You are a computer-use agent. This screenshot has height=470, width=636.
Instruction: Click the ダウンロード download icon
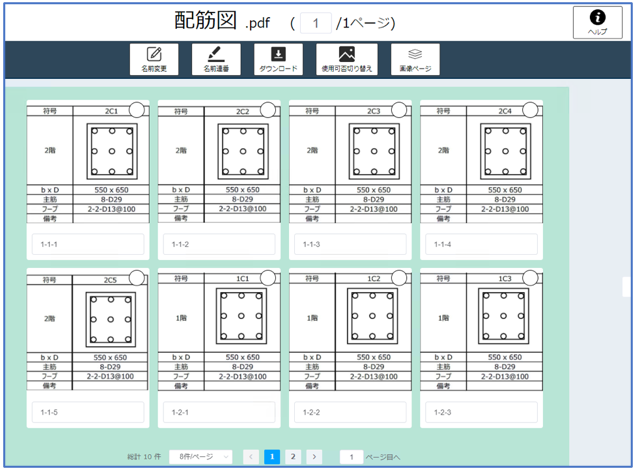pos(279,55)
